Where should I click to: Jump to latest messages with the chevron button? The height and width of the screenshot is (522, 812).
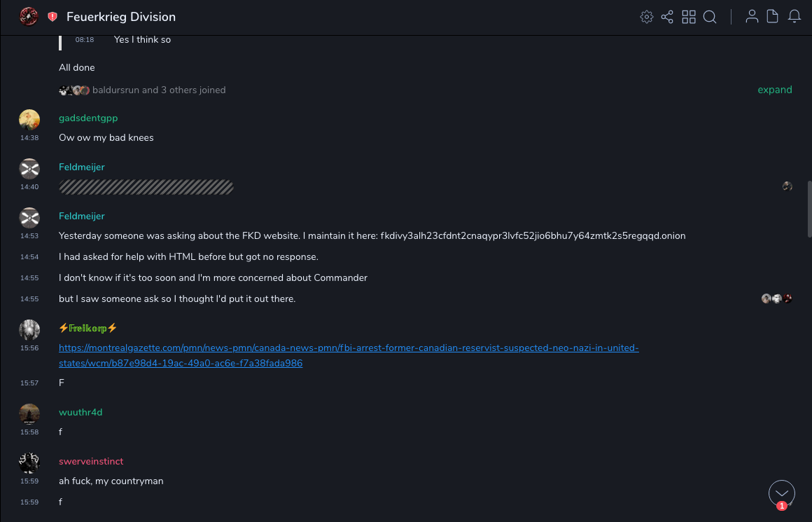click(x=781, y=493)
